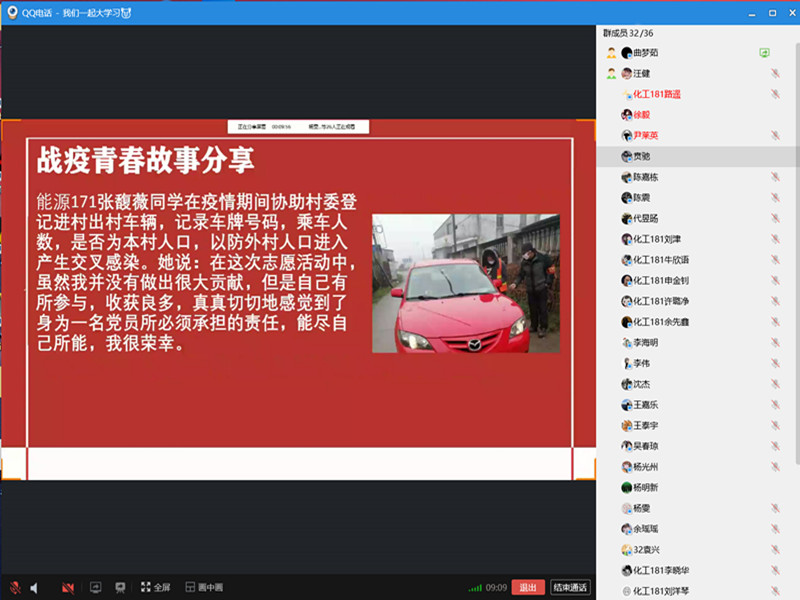This screenshot has height=600, width=800.
Task: Turn on the camera from the bottom toolbar
Action: tap(68, 588)
